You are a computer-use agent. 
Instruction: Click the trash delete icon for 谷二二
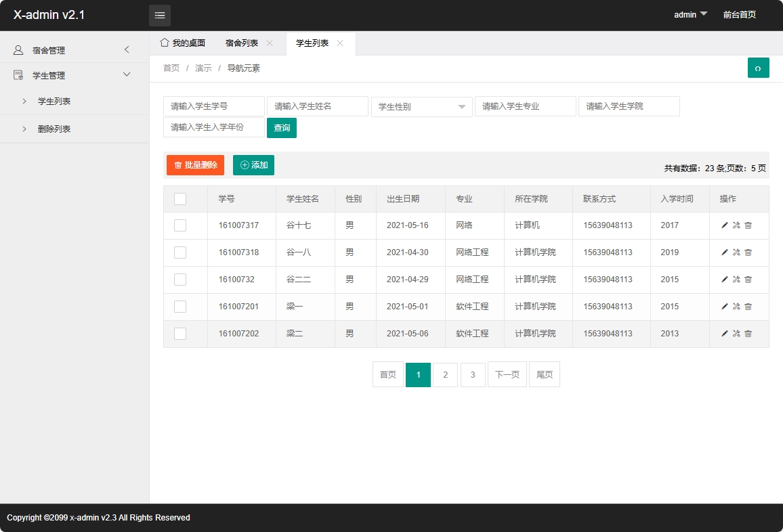pos(748,280)
